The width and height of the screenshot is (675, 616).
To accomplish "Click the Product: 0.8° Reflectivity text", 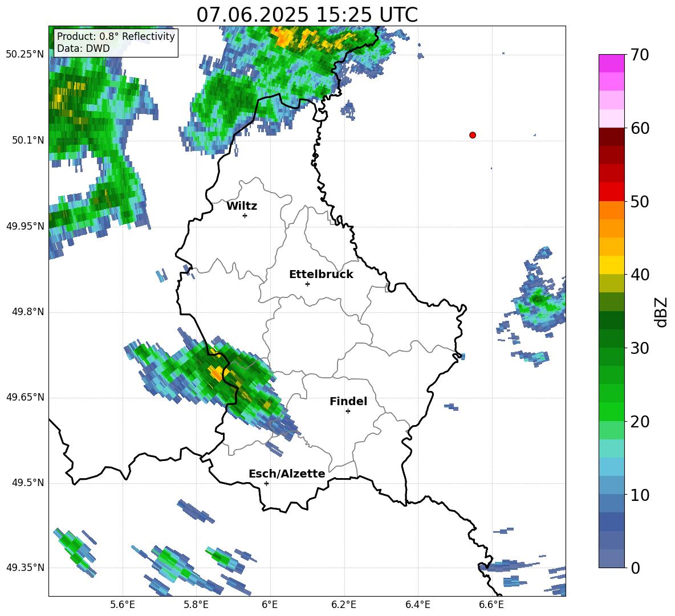I will [x=116, y=36].
